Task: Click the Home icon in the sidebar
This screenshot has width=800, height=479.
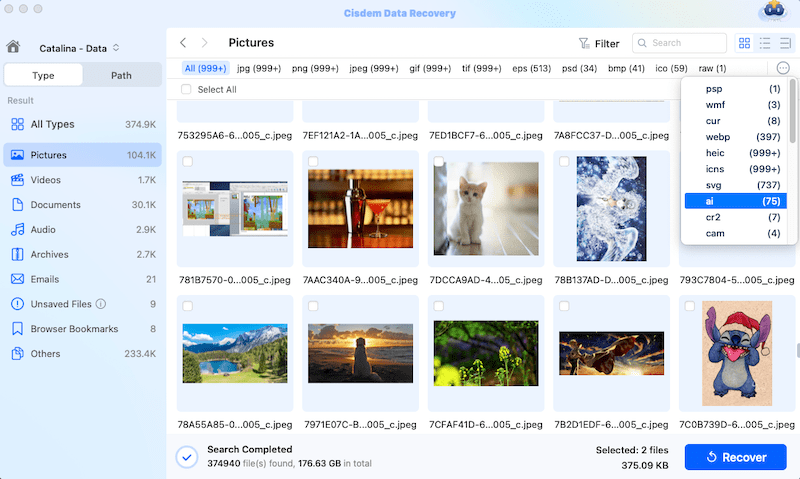Action: (x=13, y=46)
